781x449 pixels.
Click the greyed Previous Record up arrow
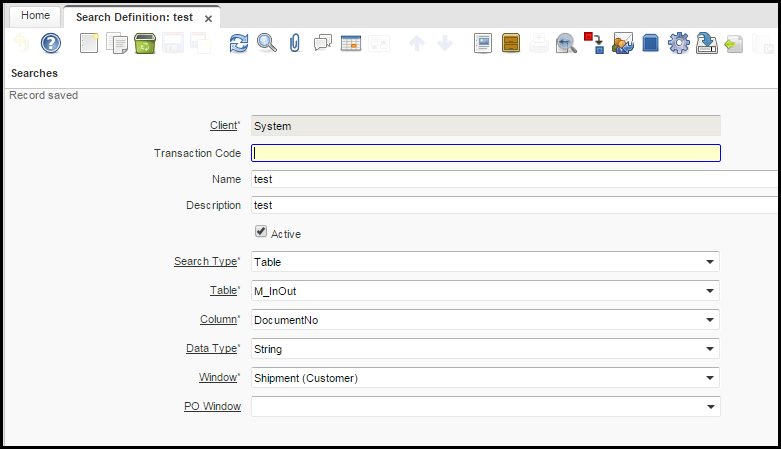pyautogui.click(x=417, y=43)
